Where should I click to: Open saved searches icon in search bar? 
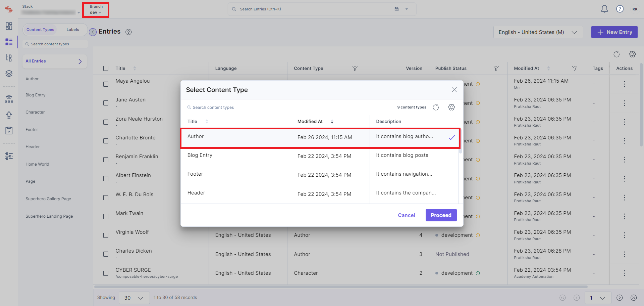click(396, 9)
